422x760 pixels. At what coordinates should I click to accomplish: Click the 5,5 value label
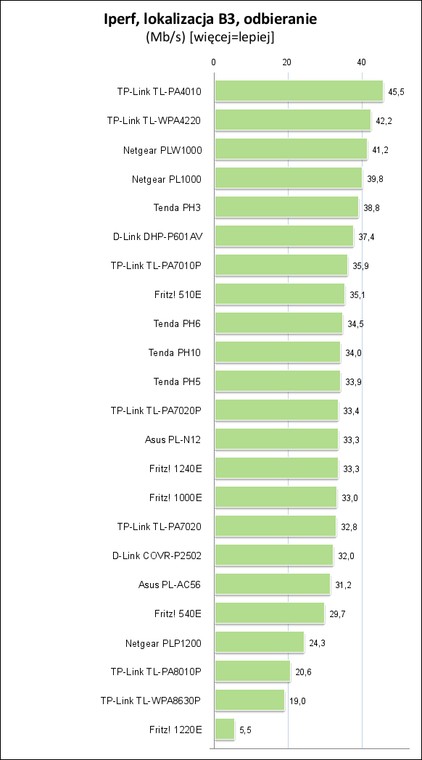point(246,730)
